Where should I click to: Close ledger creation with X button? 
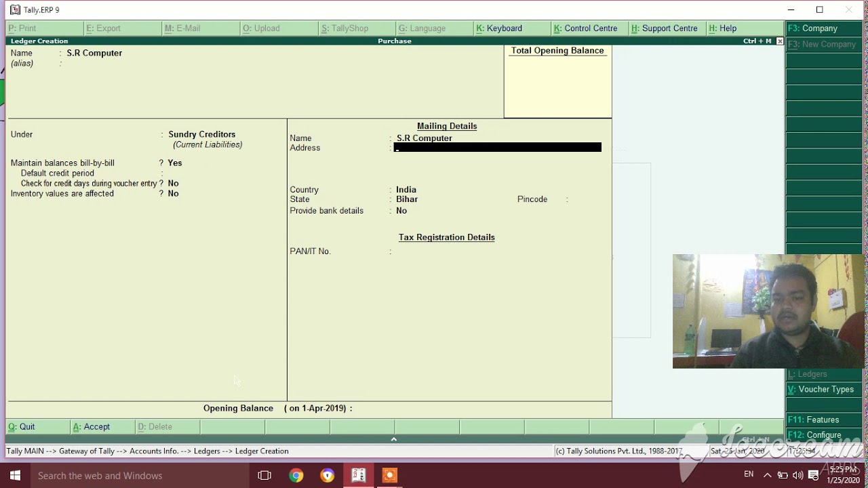pos(780,41)
